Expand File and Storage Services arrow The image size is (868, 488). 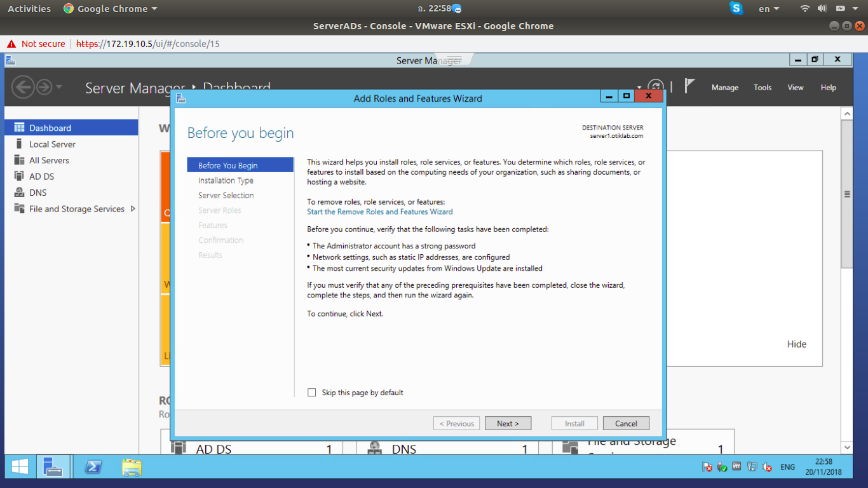coord(133,208)
